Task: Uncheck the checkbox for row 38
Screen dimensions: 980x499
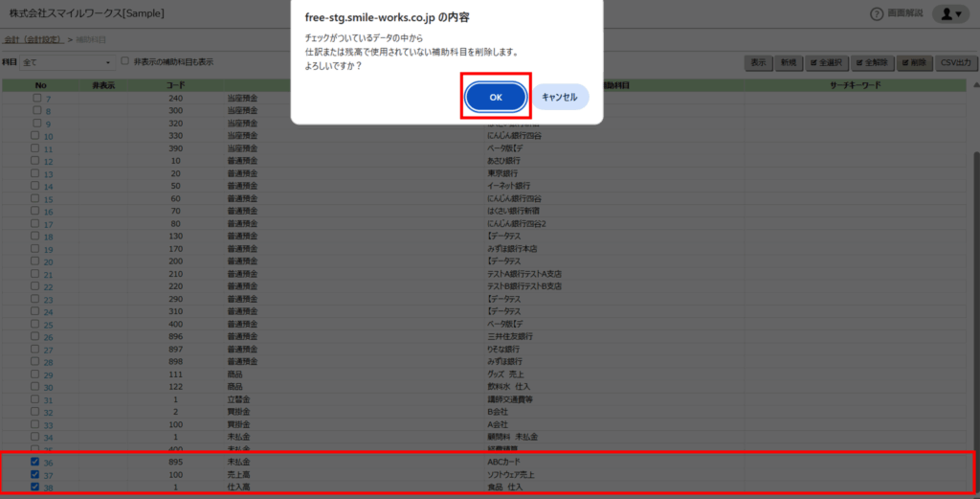Action: pos(36,487)
